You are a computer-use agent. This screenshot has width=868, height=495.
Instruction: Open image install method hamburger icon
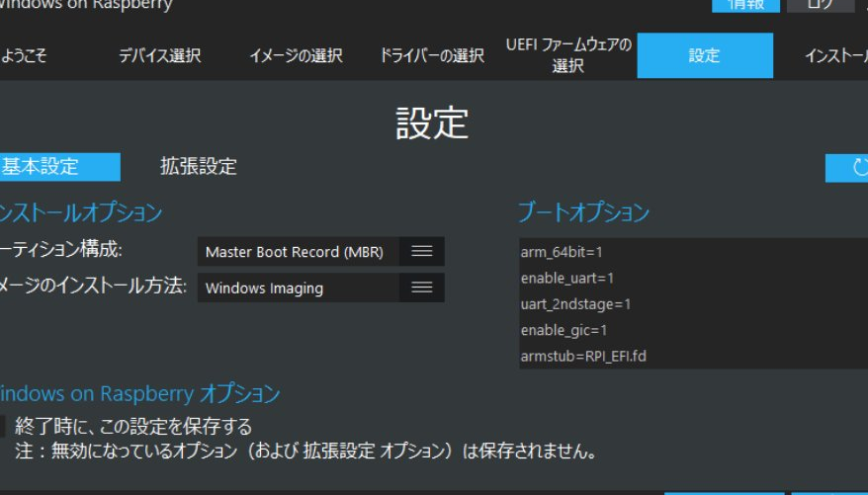(x=422, y=288)
